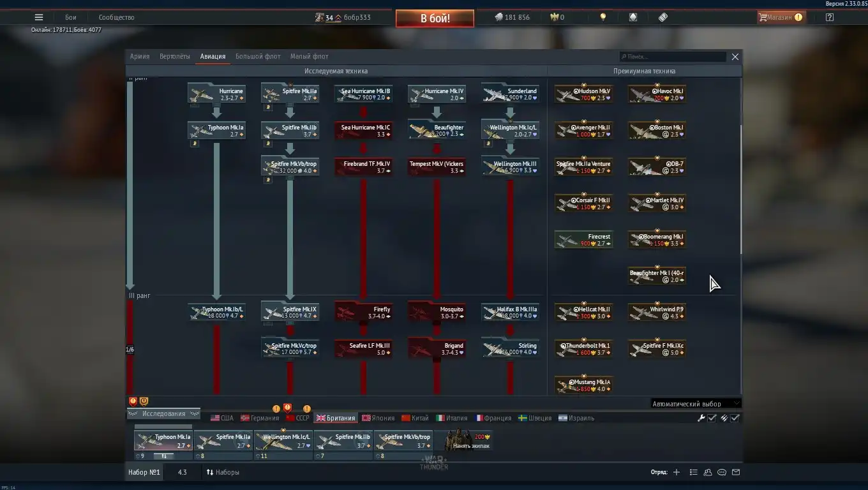Open the chat bubble icon

coord(722,472)
